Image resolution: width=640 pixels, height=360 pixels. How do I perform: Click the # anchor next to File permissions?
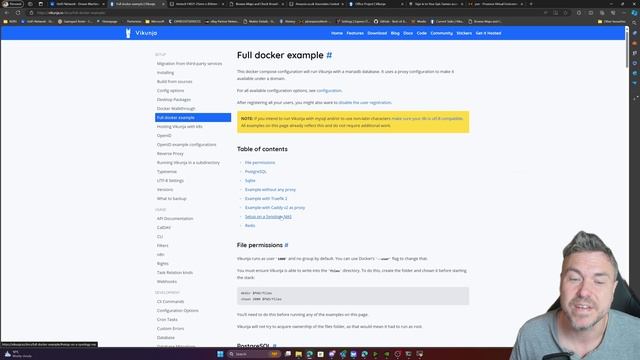(286, 245)
